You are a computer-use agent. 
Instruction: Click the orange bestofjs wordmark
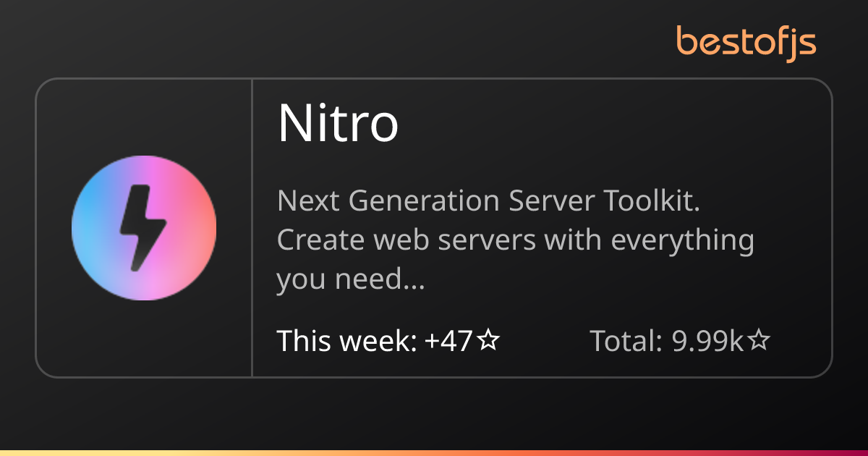point(746,41)
